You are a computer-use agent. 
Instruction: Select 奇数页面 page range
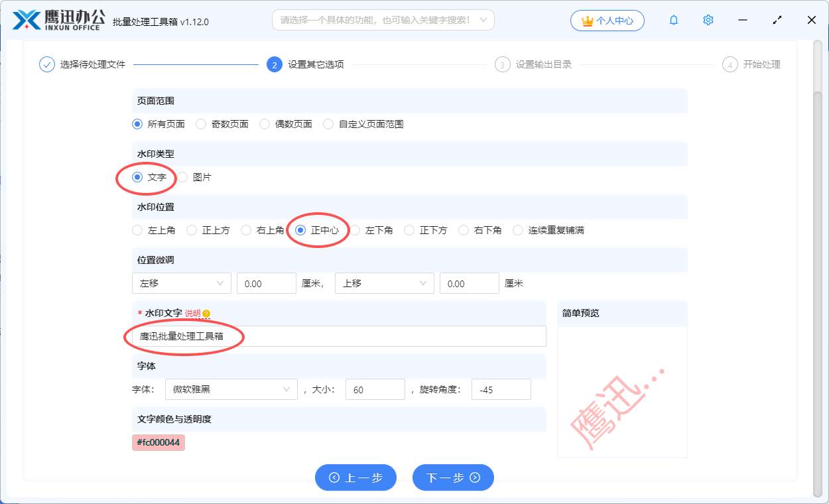pos(222,124)
